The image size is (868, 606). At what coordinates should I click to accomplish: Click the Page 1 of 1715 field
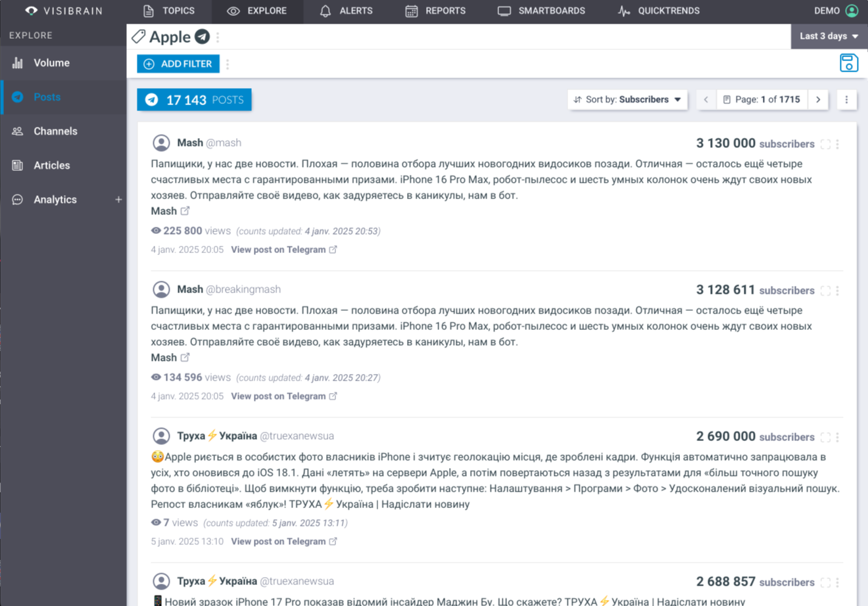coord(762,99)
